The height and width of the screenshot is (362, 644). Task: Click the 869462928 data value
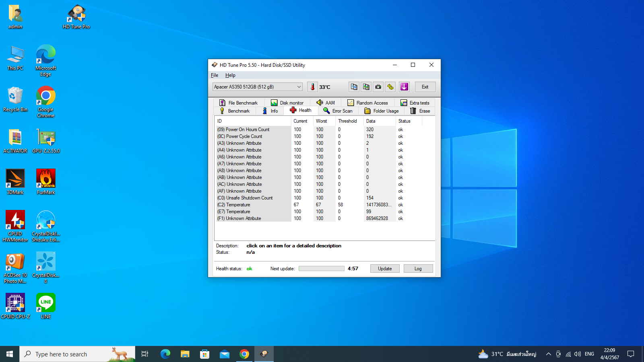click(x=377, y=218)
